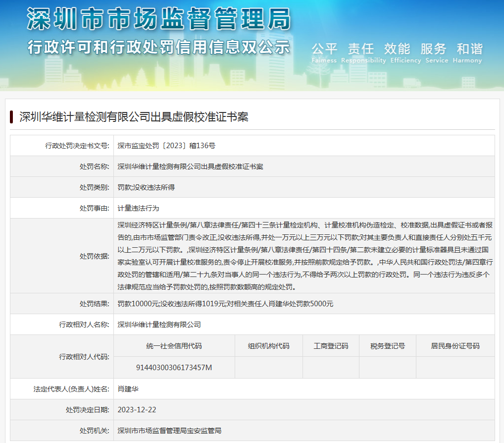Image resolution: width=504 pixels, height=443 pixels.
Task: Click the 深圳市市场监督管理局 banner title
Action: point(158,20)
